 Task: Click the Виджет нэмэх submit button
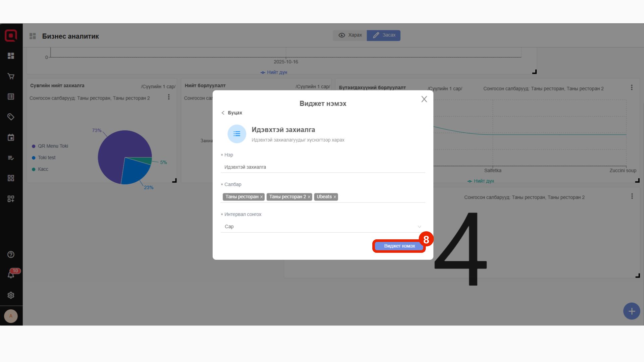point(399,246)
